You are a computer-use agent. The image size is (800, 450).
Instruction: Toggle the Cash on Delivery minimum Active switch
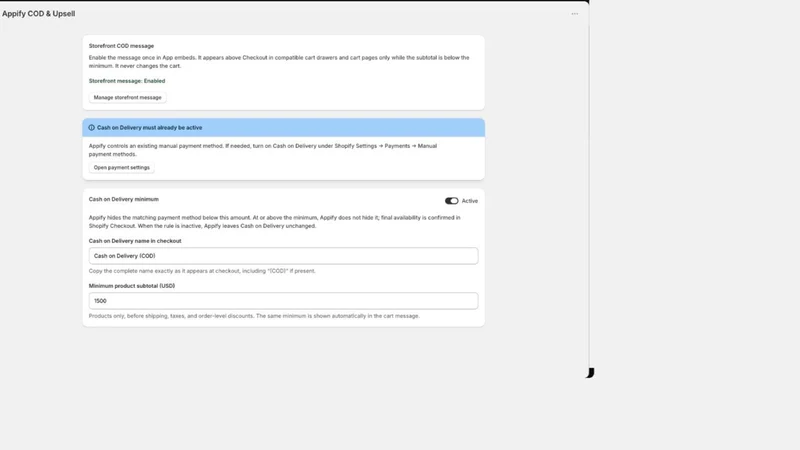coord(452,201)
